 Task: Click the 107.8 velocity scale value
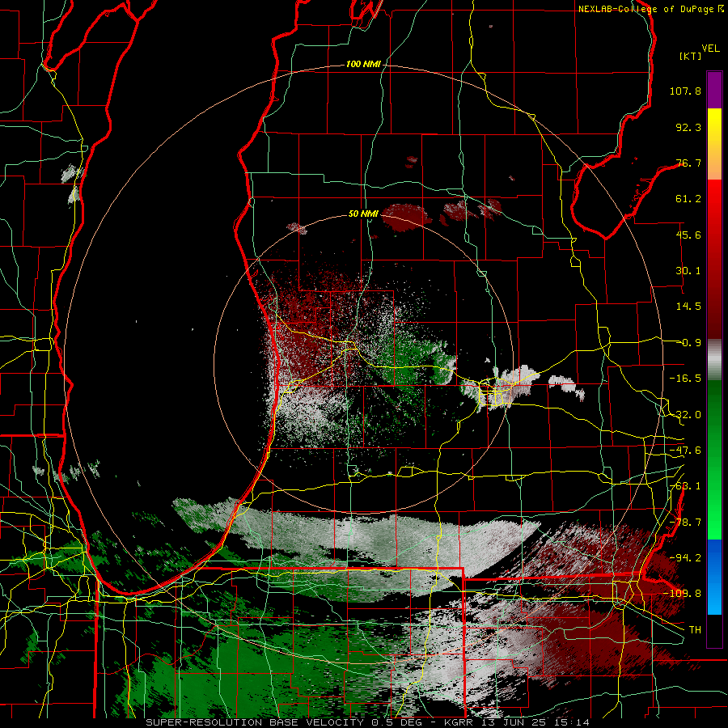[685, 91]
